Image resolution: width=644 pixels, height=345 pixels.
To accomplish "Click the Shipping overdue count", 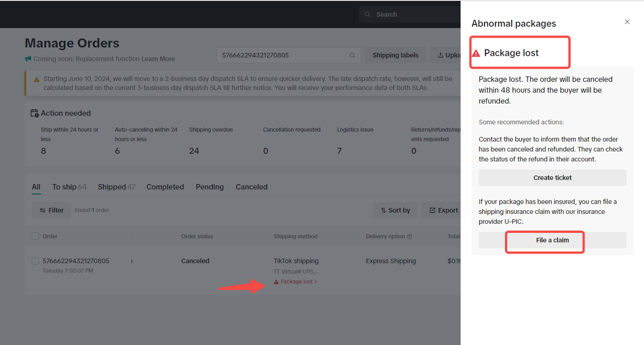I will pyautogui.click(x=194, y=151).
